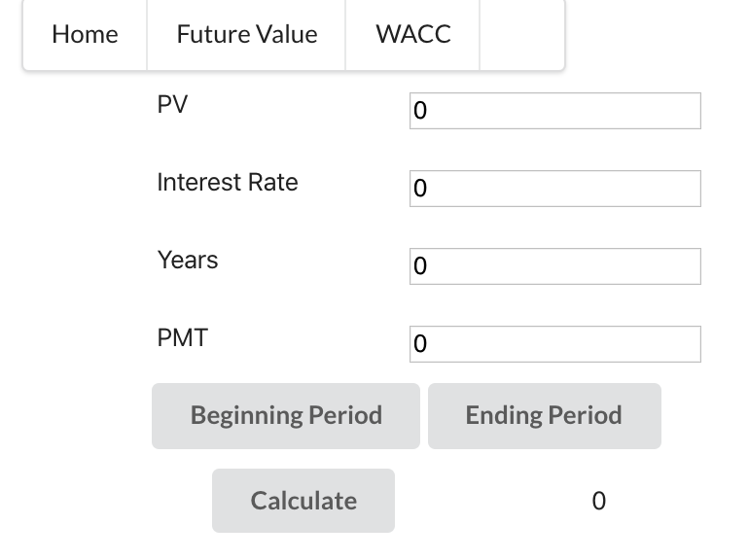This screenshot has height=560, width=749.
Task: Focus the PV input field
Action: click(x=555, y=111)
